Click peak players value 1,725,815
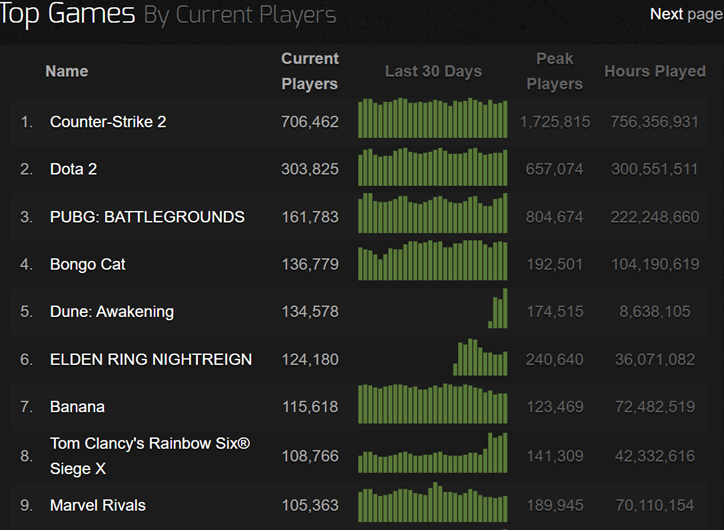Viewport: 724px width, 532px height. [555, 122]
